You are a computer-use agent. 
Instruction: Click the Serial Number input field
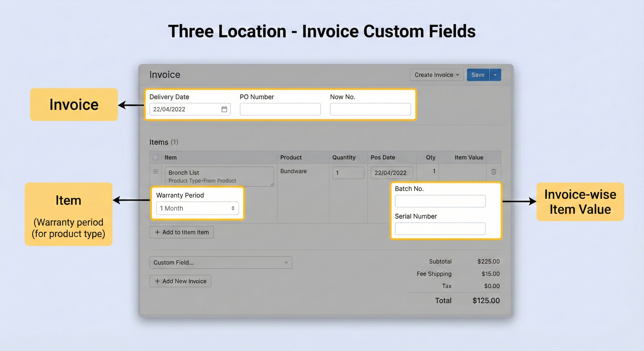440,229
